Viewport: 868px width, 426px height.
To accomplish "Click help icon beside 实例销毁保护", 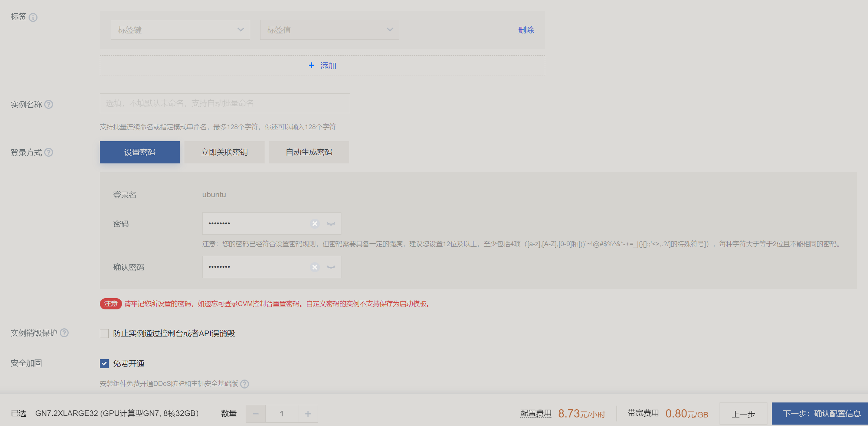I will 64,333.
